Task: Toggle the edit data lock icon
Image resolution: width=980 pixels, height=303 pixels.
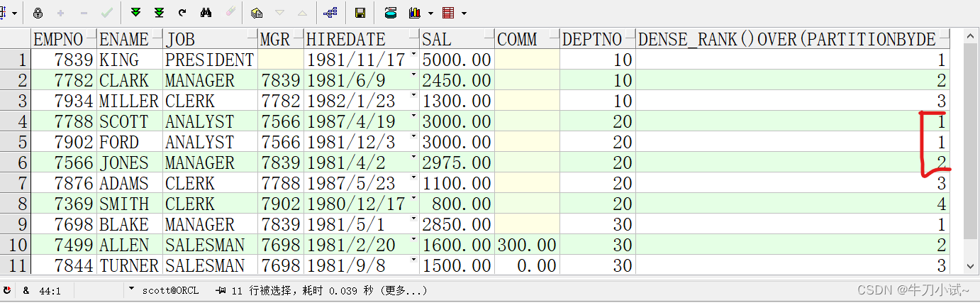Action: pos(38,13)
